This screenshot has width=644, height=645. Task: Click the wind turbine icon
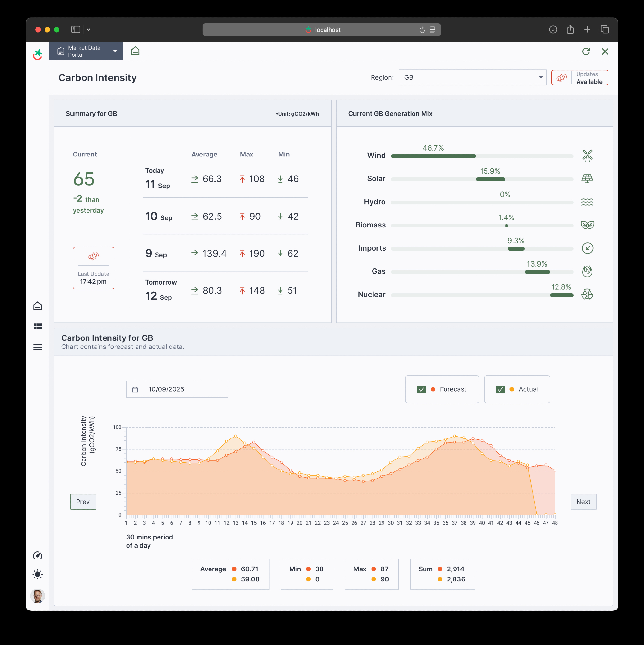[x=587, y=156]
